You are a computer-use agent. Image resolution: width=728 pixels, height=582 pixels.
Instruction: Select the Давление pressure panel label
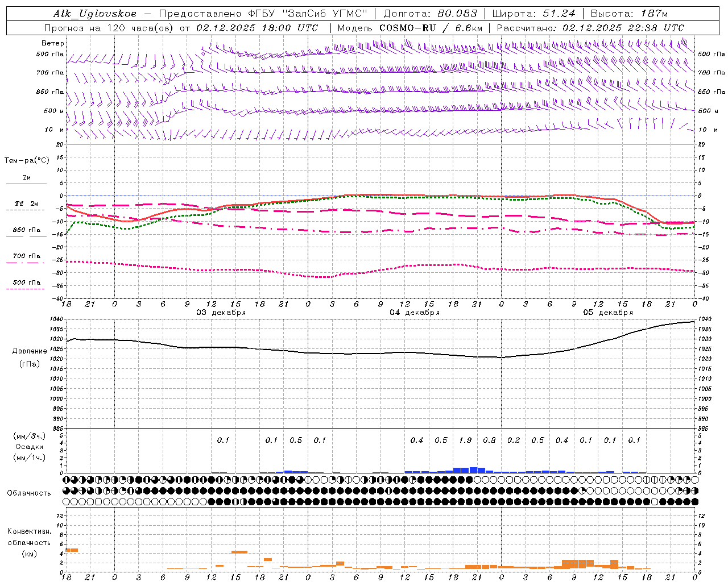(30, 351)
